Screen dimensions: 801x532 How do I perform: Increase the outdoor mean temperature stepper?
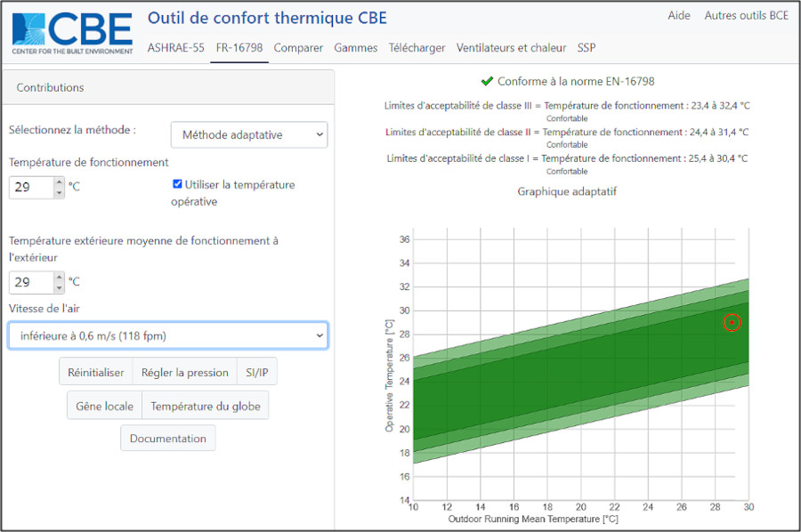[60, 277]
